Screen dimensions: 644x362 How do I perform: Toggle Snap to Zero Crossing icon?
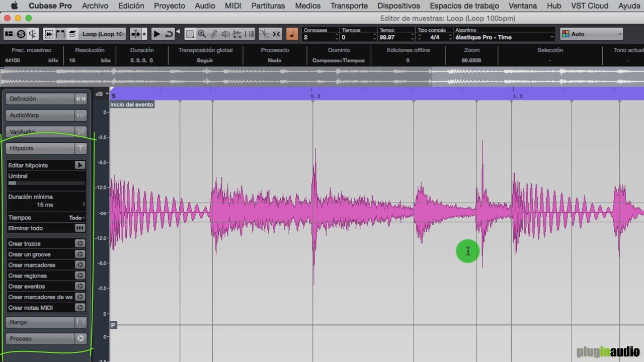pos(264,34)
